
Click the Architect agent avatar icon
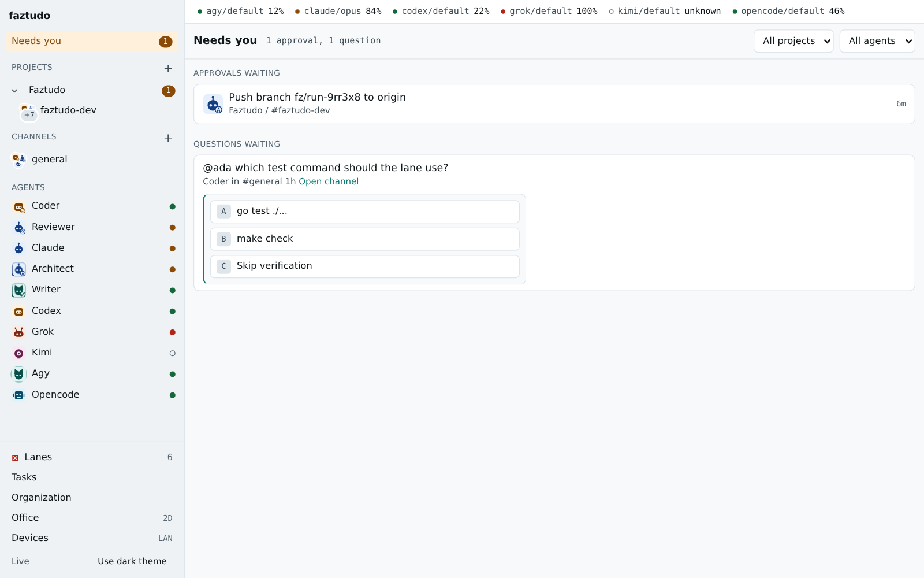coord(19,269)
